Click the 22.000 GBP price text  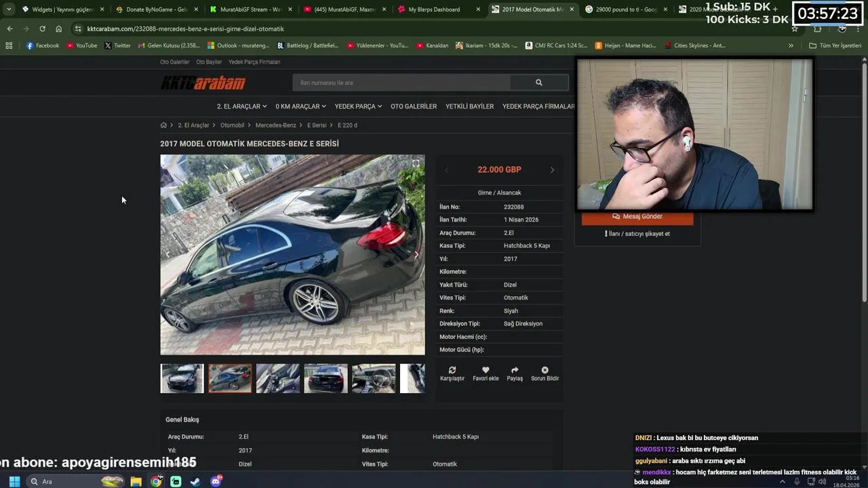coord(499,170)
